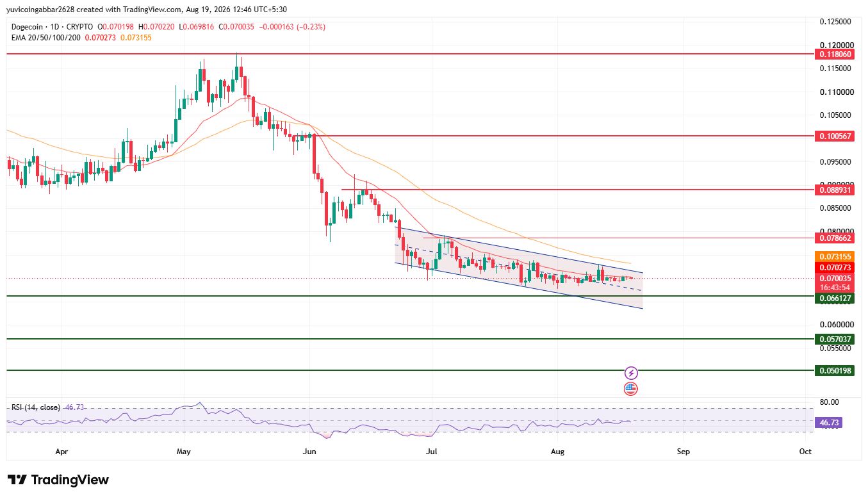Click the green price label 0.057037
This screenshot has height=499, width=868.
tap(836, 339)
